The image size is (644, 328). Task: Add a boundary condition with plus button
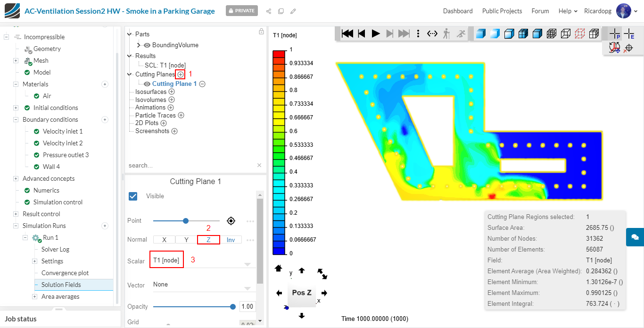(105, 119)
